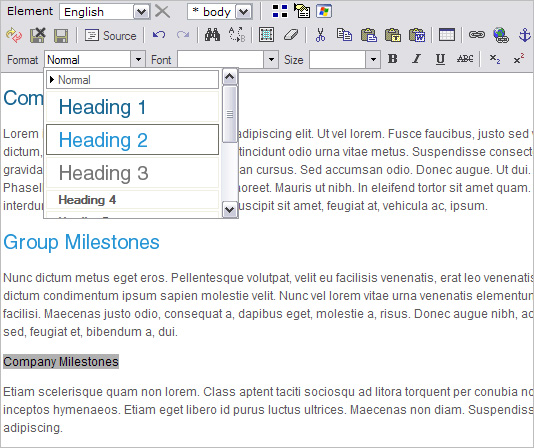
Task: Open the Size dropdown
Action: point(373,59)
